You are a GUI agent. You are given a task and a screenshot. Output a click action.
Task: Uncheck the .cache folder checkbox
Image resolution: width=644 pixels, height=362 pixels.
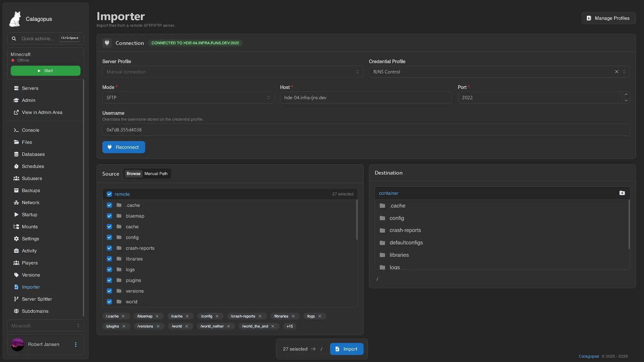(109, 205)
